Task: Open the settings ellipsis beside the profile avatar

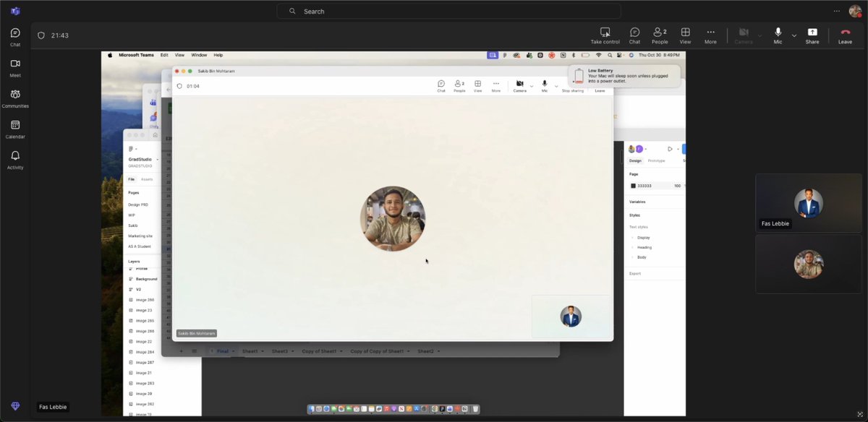Action: click(837, 11)
